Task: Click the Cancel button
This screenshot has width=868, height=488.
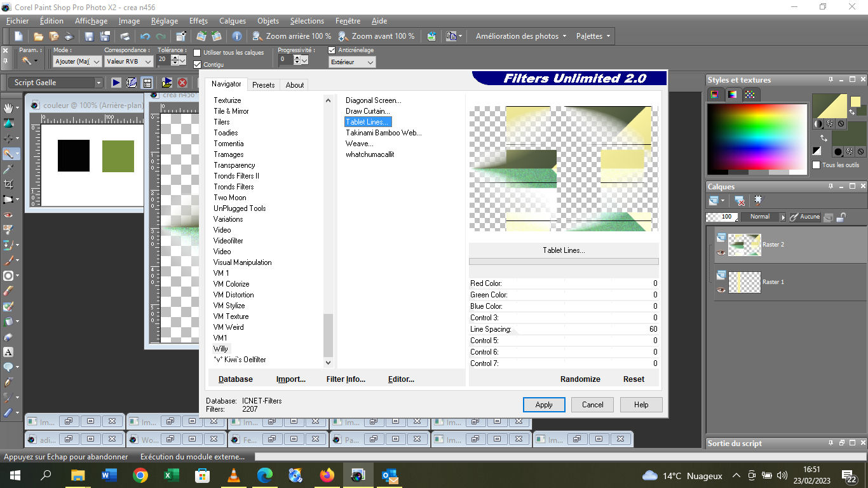Action: (592, 405)
